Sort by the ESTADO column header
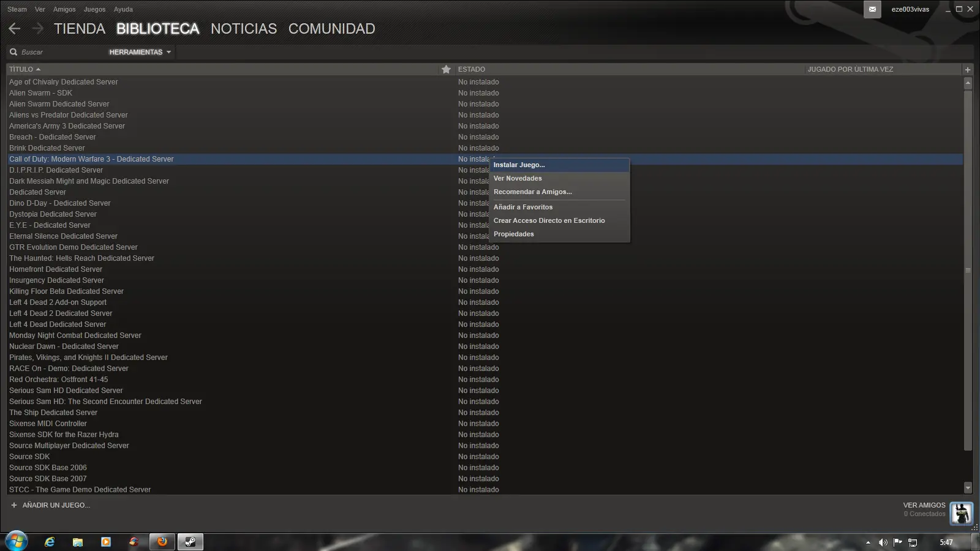This screenshot has width=980, height=551. (x=472, y=69)
